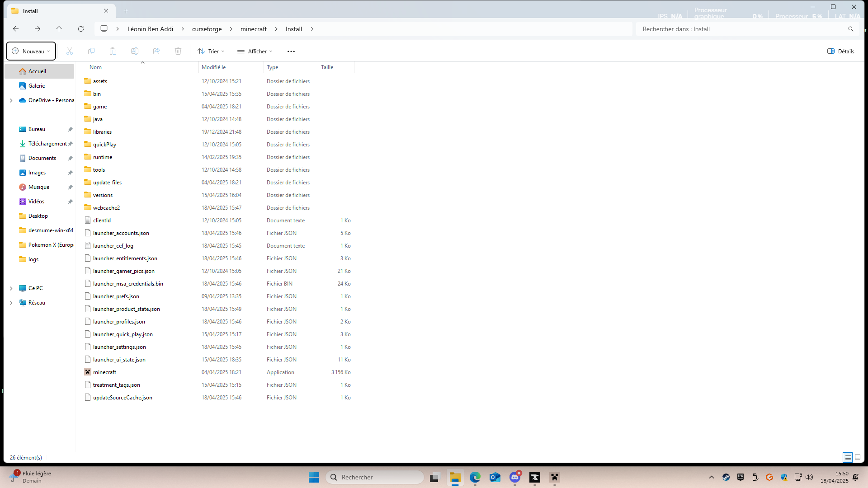
Task: Sort by Type column header
Action: [x=291, y=67]
